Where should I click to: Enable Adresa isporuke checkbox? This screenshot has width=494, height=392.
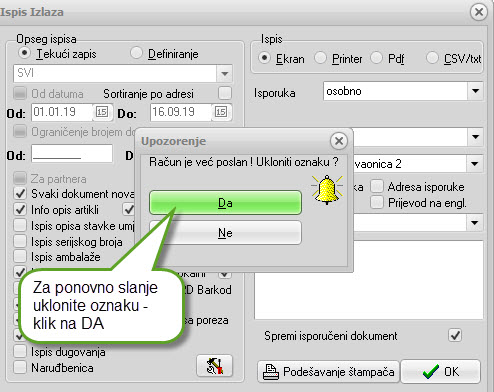(x=377, y=186)
